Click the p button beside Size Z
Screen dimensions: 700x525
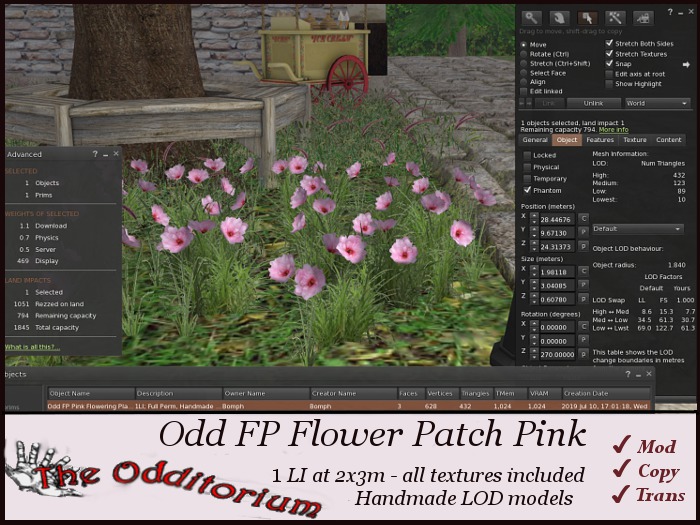(583, 299)
